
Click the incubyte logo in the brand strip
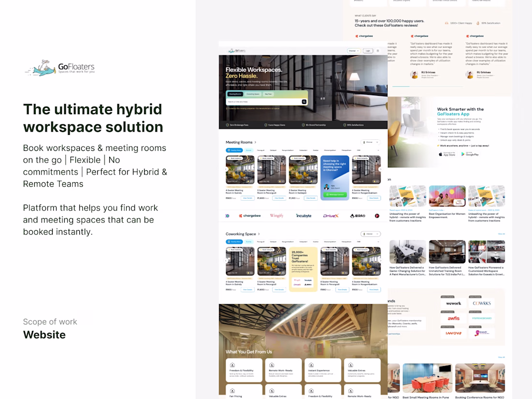coord(304,216)
